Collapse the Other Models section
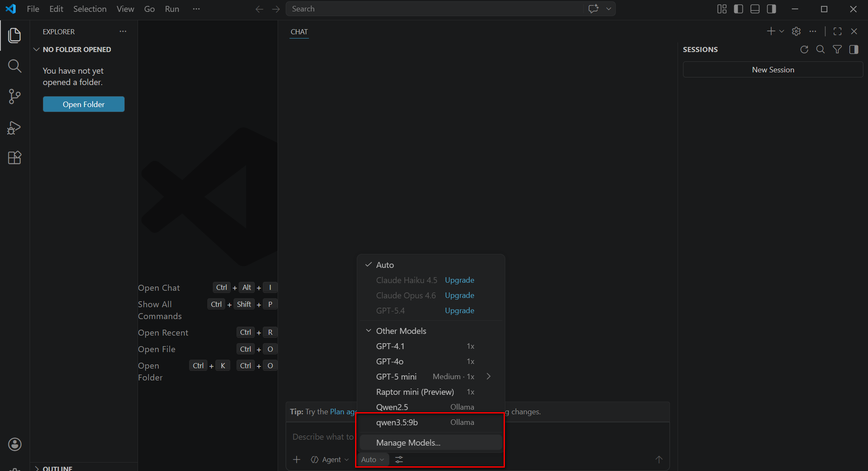Screen dimensions: 868x471 coord(369,331)
